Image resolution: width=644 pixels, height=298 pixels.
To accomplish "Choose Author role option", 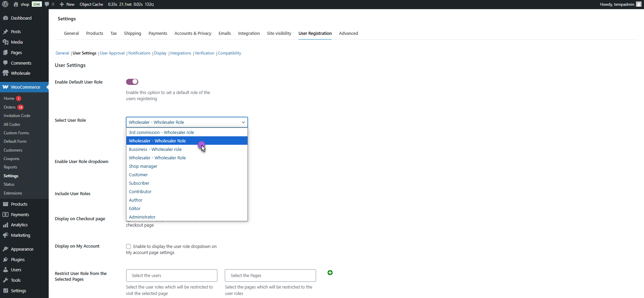I will pyautogui.click(x=187, y=200).
